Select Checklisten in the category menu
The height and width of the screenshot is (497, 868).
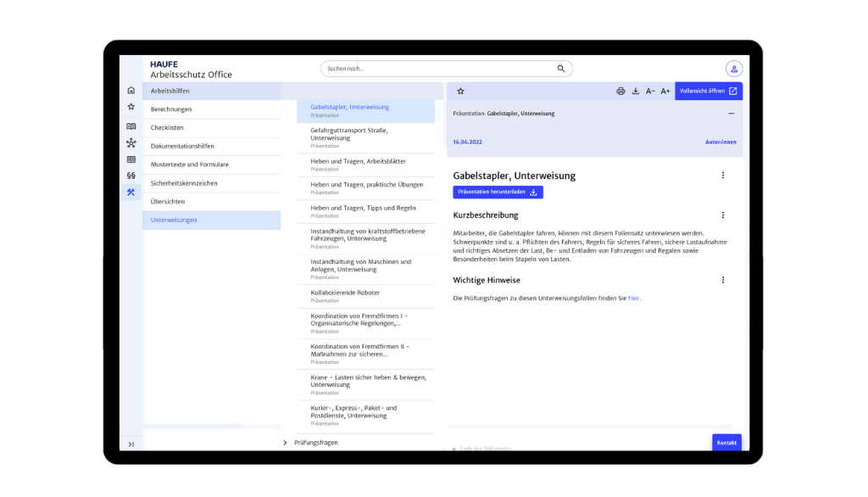(x=167, y=127)
